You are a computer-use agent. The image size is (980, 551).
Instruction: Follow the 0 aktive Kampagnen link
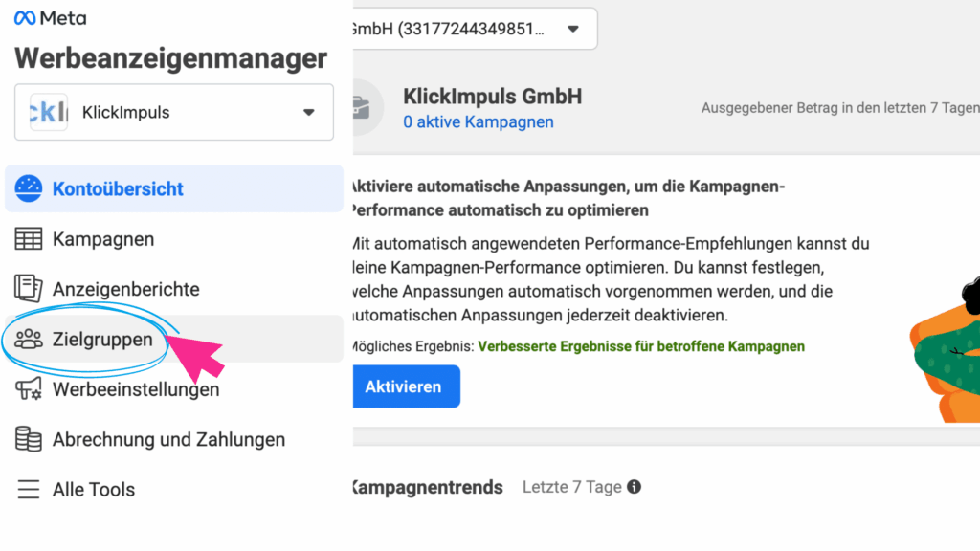478,121
